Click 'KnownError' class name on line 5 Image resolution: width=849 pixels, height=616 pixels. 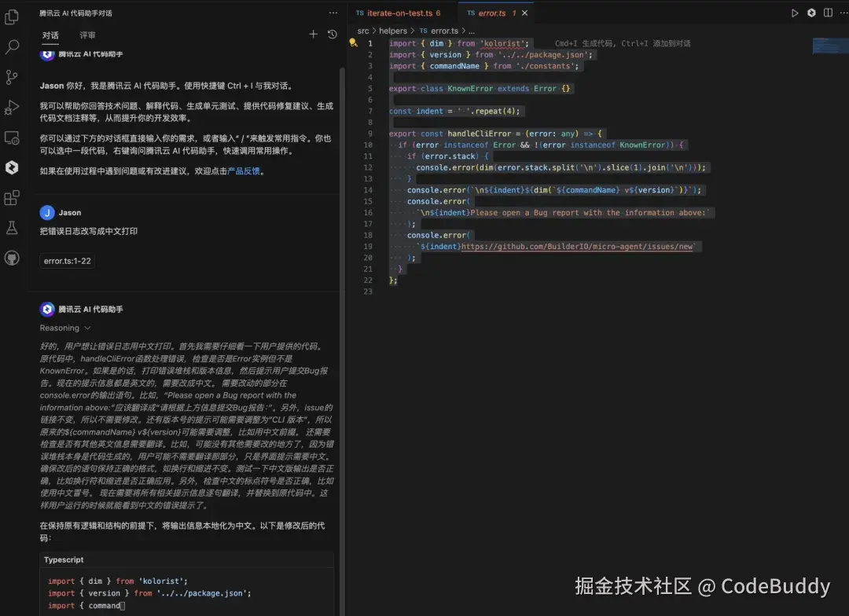(470, 88)
